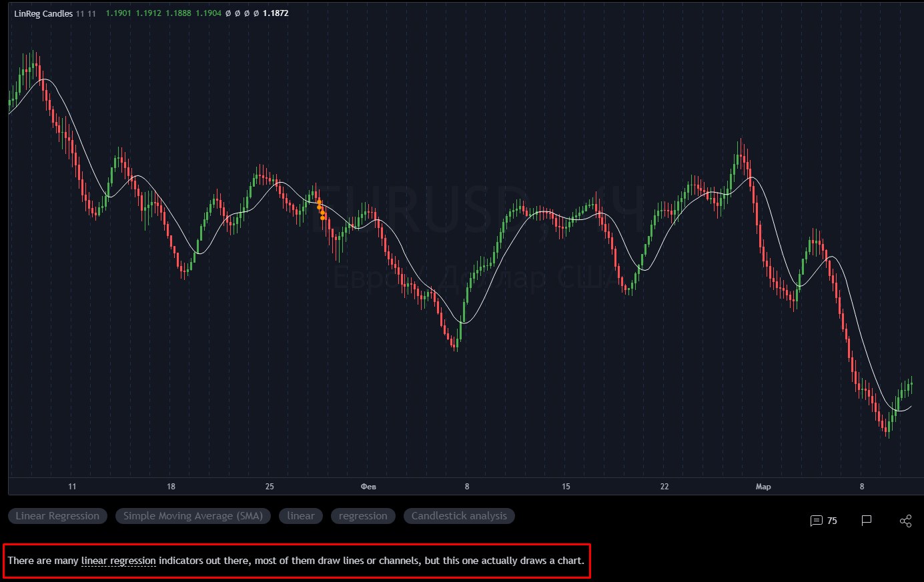Viewport: 924px width, 582px height.
Task: Click the LinReg Candles indicator title
Action: click(43, 13)
